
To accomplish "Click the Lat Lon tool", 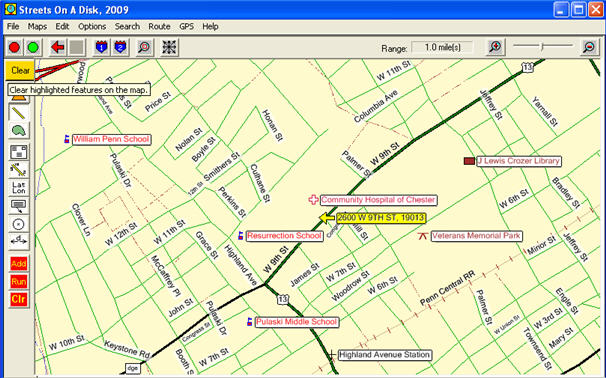I will click(19, 188).
